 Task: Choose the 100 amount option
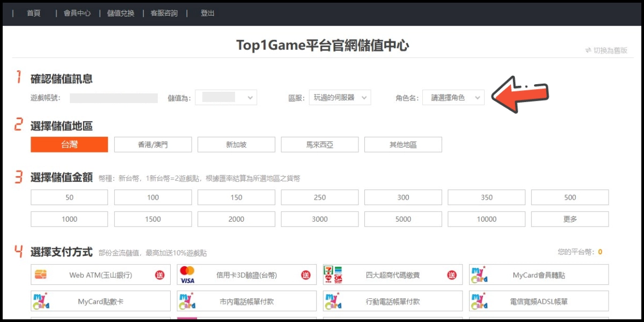(x=153, y=197)
